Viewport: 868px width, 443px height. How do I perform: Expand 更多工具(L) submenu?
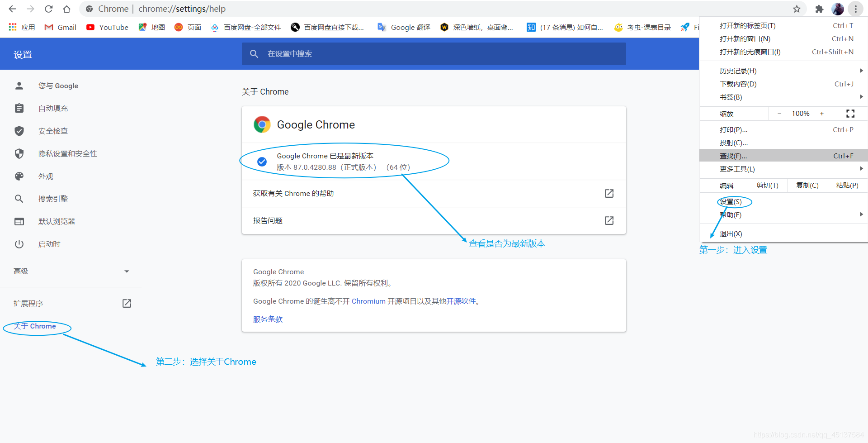tap(783, 169)
